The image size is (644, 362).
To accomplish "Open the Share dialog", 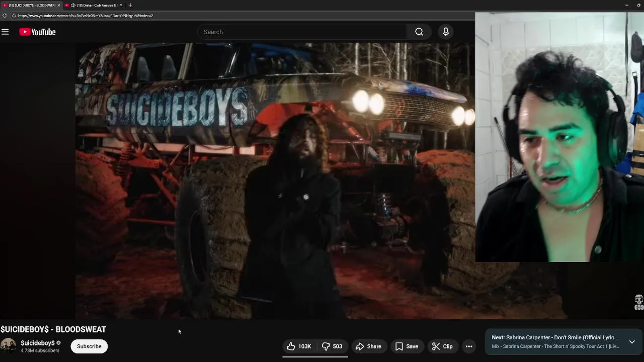I will click(x=368, y=346).
